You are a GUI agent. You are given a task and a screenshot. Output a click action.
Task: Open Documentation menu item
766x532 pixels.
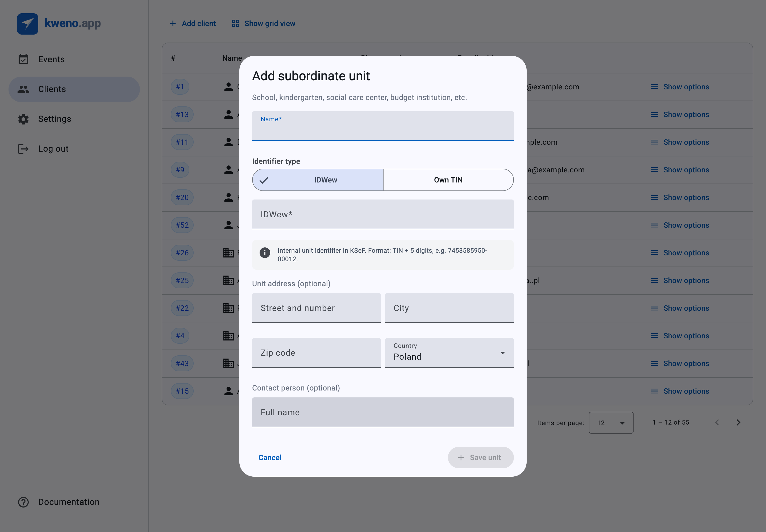pyautogui.click(x=74, y=502)
